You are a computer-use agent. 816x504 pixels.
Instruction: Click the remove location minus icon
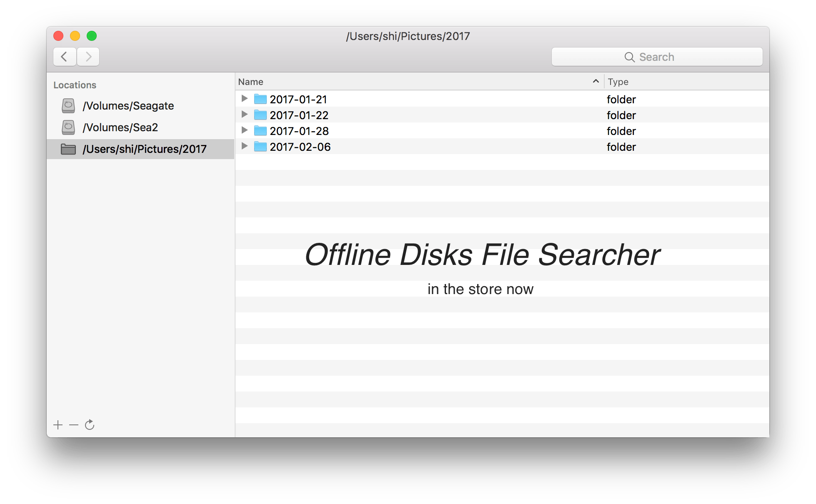click(73, 425)
